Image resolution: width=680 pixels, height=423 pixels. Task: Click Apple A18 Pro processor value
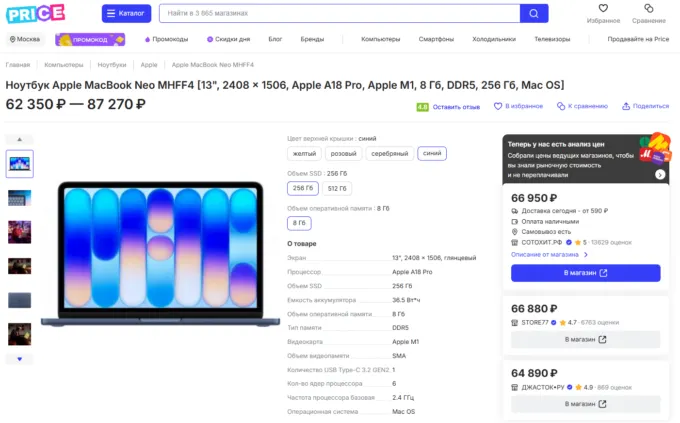click(x=412, y=272)
